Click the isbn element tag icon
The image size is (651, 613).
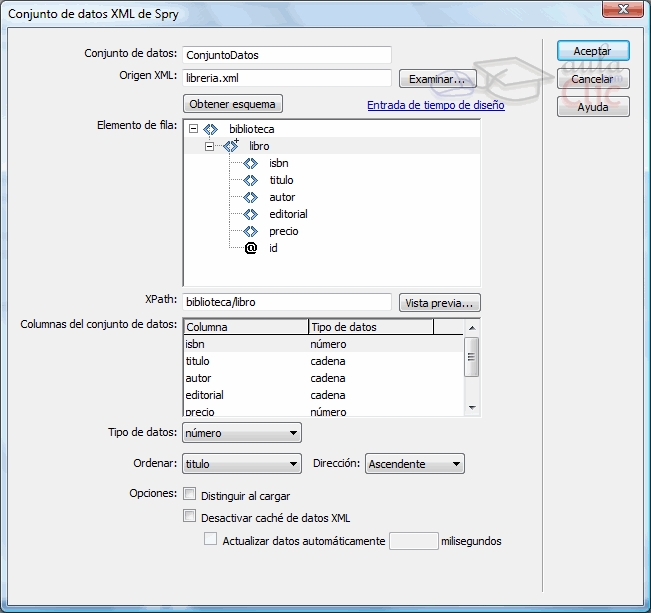(x=251, y=163)
